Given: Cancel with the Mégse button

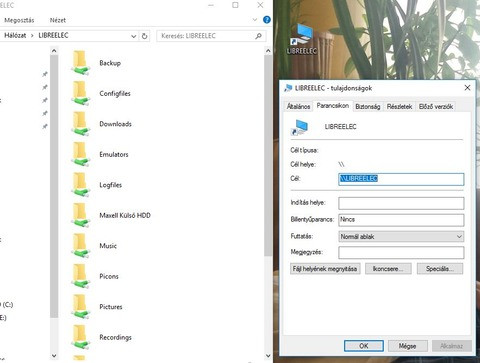Looking at the screenshot, I should 407,346.
